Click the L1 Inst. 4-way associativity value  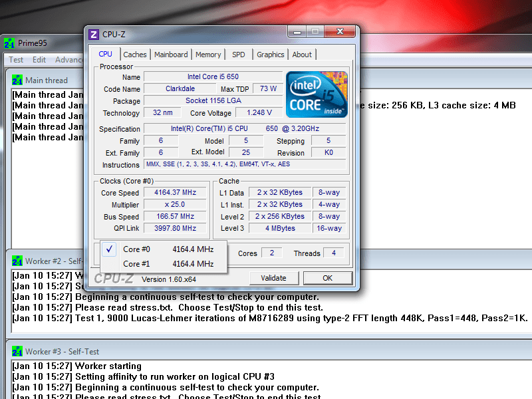[x=329, y=205]
